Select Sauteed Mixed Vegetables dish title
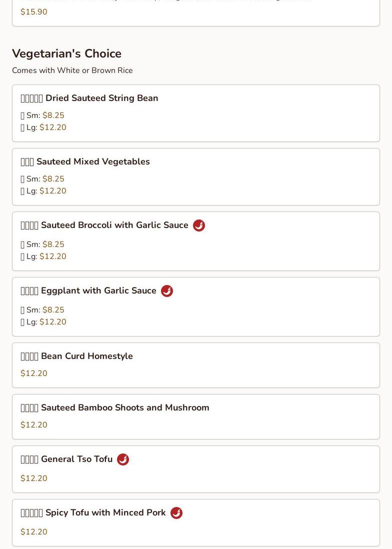The image size is (392, 549). tap(93, 161)
